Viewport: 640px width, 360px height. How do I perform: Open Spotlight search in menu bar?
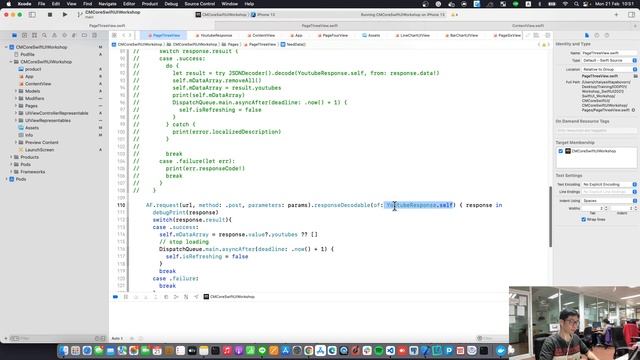point(576,4)
